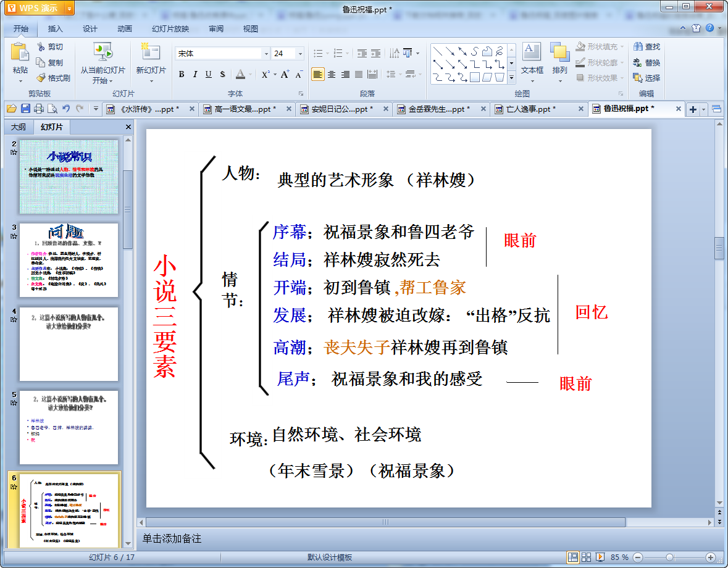Expand the shapes gallery more arrow

511,78
